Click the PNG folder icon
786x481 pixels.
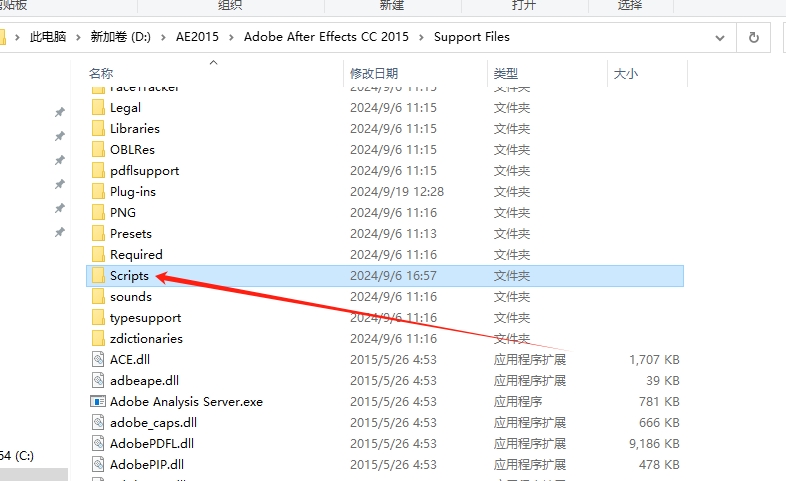98,213
